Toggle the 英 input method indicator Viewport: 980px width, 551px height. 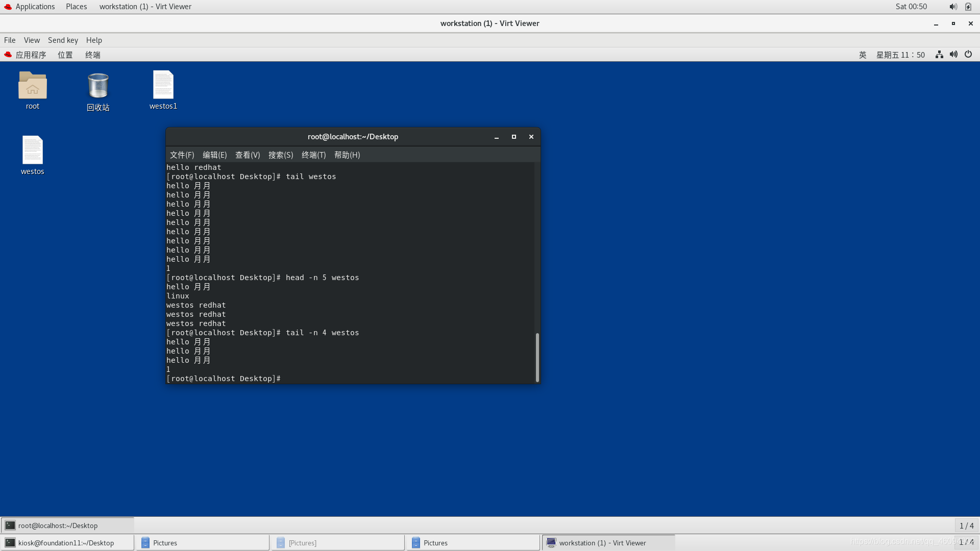[x=863, y=55]
